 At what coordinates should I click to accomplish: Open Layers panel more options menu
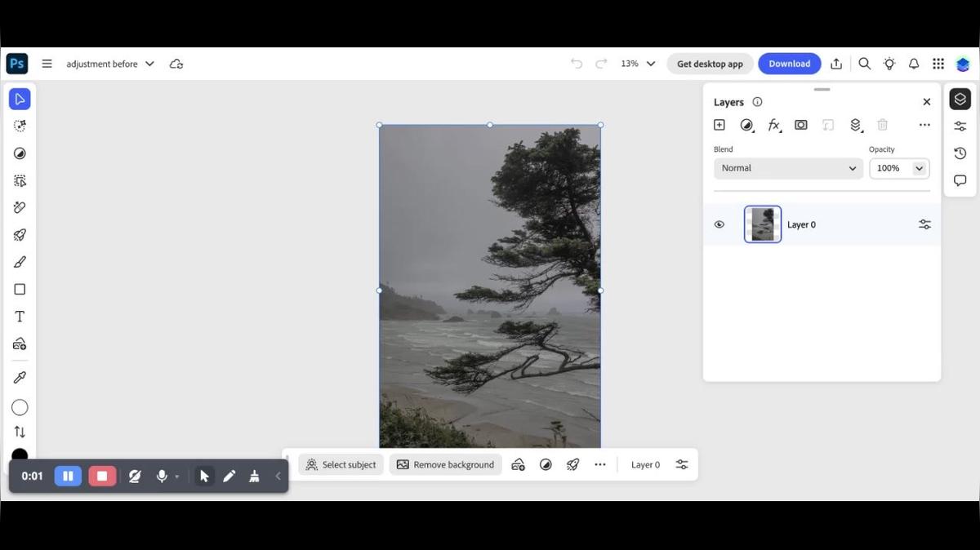point(924,125)
